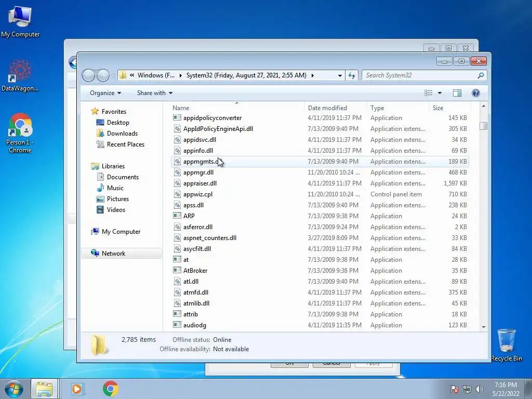The height and width of the screenshot is (399, 532).
Task: Click the vertical scrollbar thumb
Action: 484,126
